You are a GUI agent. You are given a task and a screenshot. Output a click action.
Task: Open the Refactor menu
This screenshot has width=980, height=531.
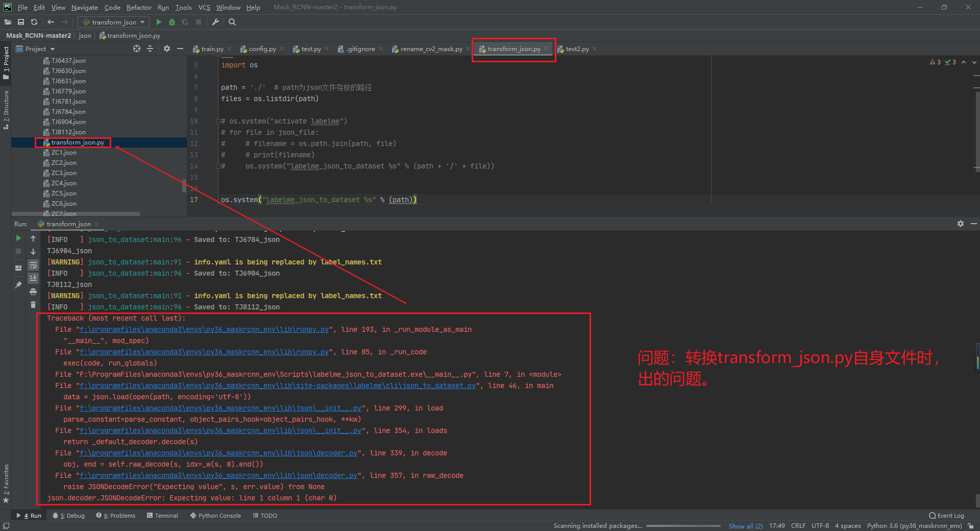tap(139, 7)
